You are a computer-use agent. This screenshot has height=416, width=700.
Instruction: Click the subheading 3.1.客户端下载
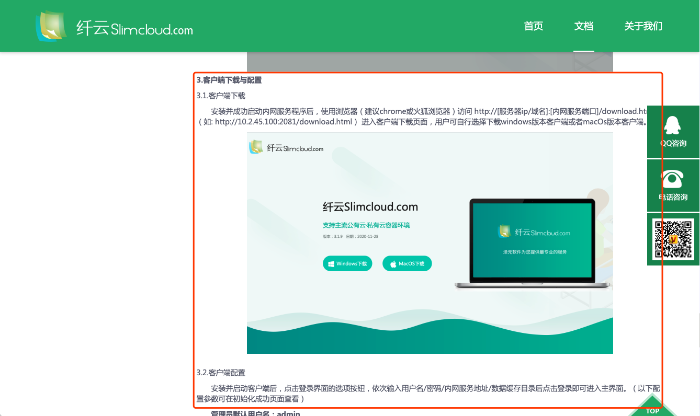click(x=221, y=96)
